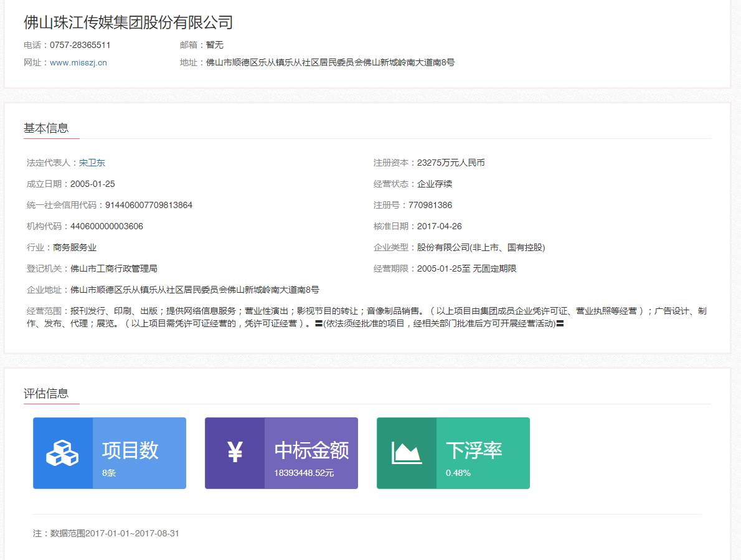Click the 基本信息 section heading
The image size is (741, 560).
46,128
